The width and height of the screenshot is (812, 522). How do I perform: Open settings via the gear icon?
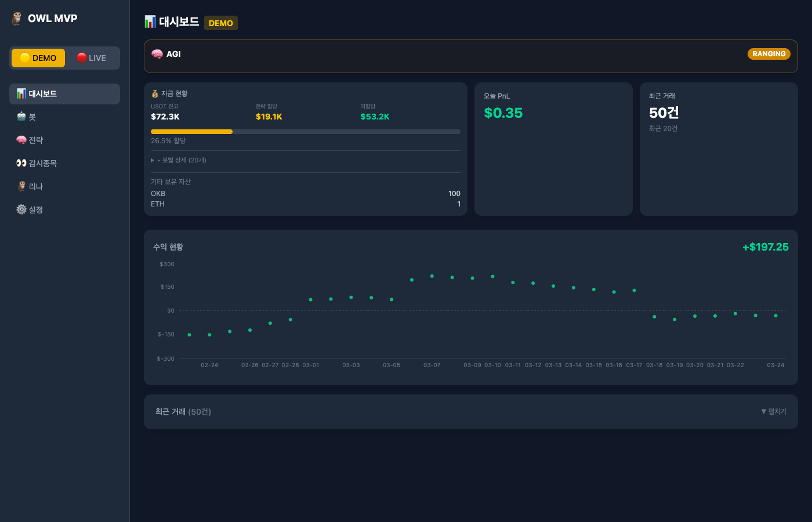(21, 209)
